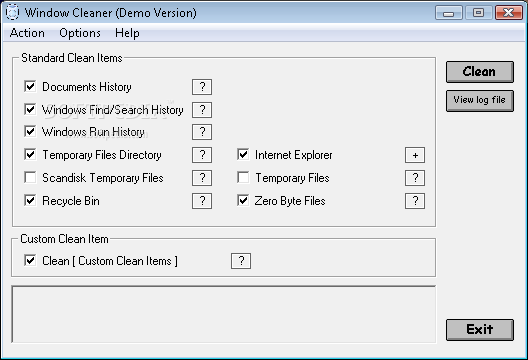The image size is (528, 360).
Task: Show help for Windows Run History
Action: point(202,132)
